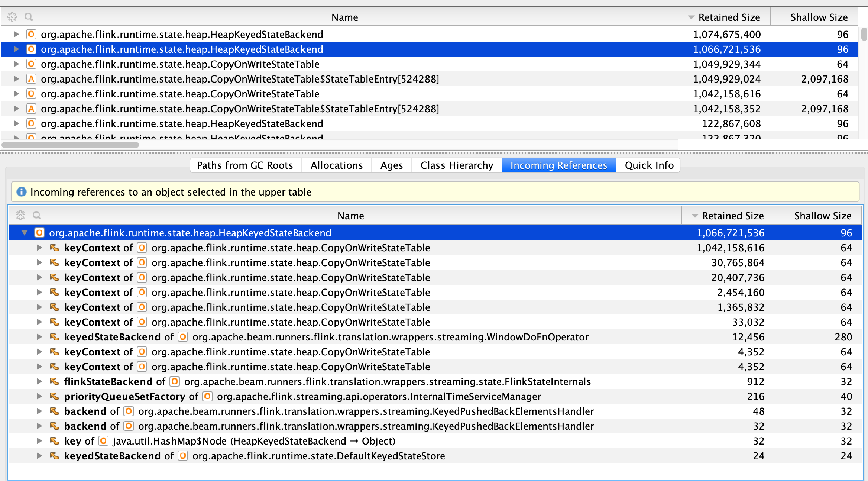Switch to the Paths from GC Roots tab
This screenshot has width=868, height=481.
point(245,165)
